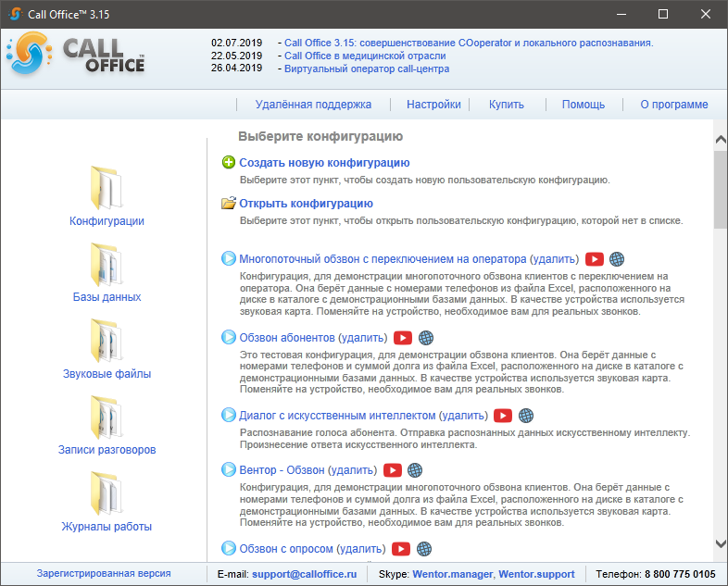Screen dimensions: 728x586
Task: Click the green plus create configuration icon
Action: tap(229, 163)
